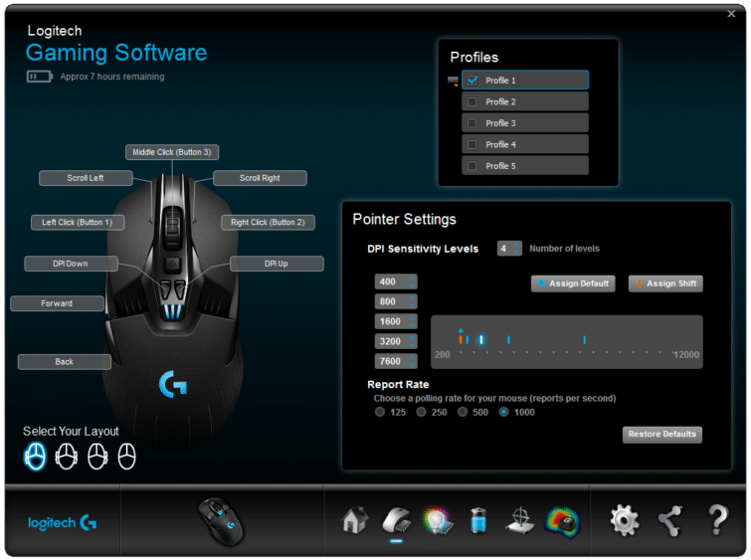Open the surface tuning crosshair icon
This screenshot has width=751, height=560.
click(x=520, y=521)
